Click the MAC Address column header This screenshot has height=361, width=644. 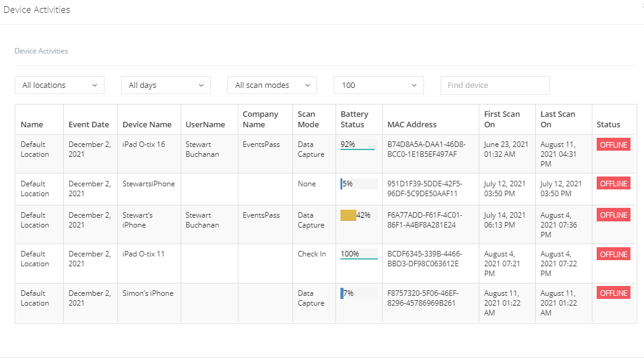click(412, 124)
